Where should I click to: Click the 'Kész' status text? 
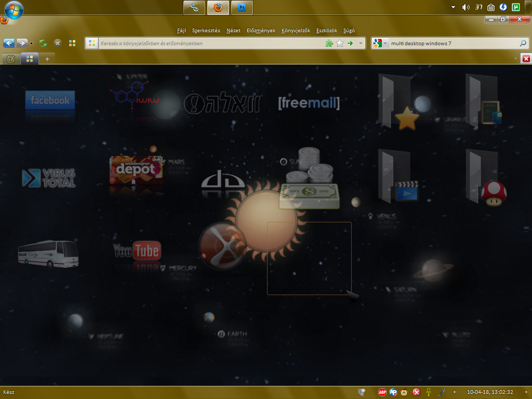pyautogui.click(x=9, y=392)
